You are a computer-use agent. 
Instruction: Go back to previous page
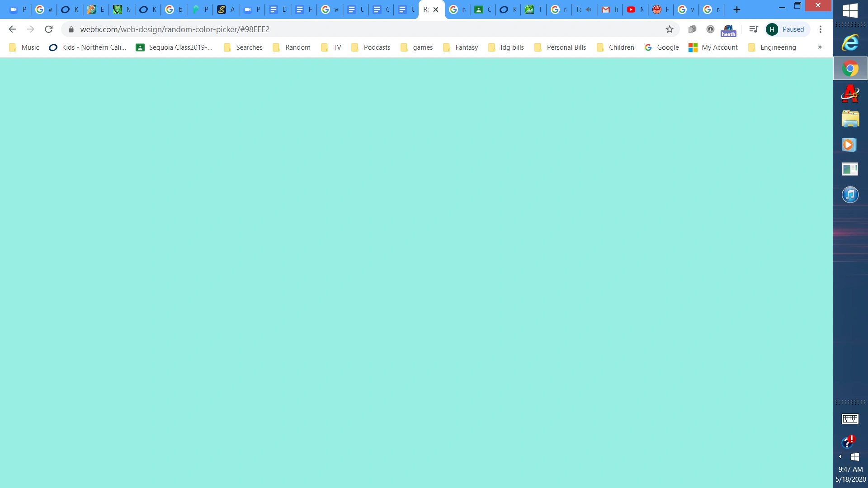point(12,29)
